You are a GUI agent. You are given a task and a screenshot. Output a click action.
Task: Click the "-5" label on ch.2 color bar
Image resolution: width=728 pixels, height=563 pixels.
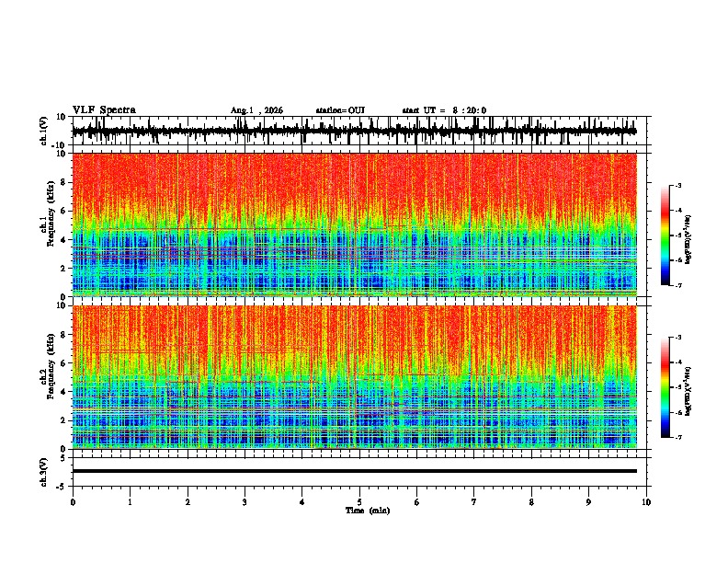(x=678, y=387)
